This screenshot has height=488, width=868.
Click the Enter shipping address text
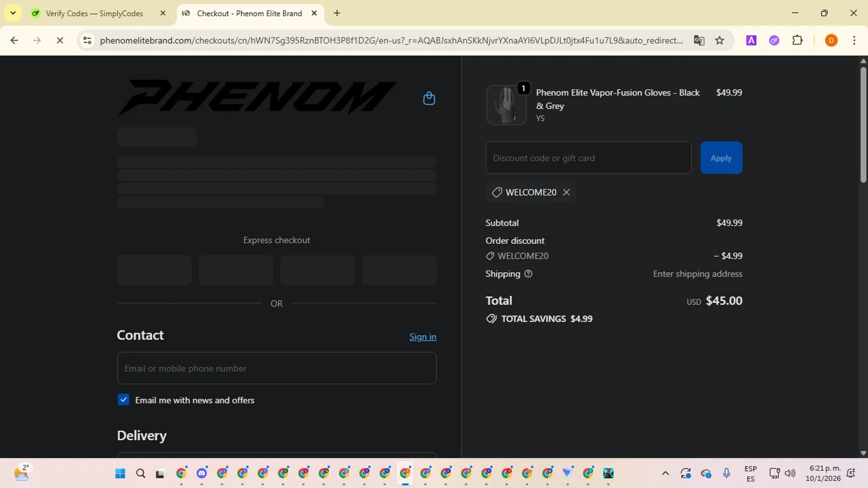(697, 274)
